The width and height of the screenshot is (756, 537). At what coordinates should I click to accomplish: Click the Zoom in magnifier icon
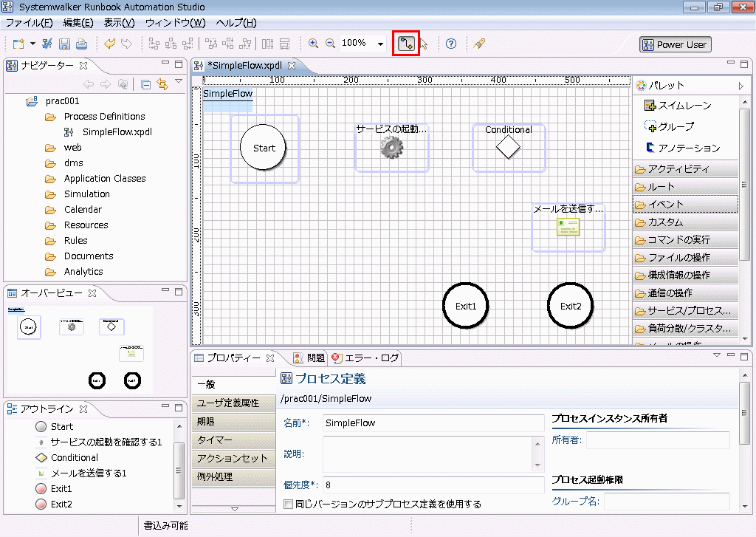pyautogui.click(x=313, y=44)
